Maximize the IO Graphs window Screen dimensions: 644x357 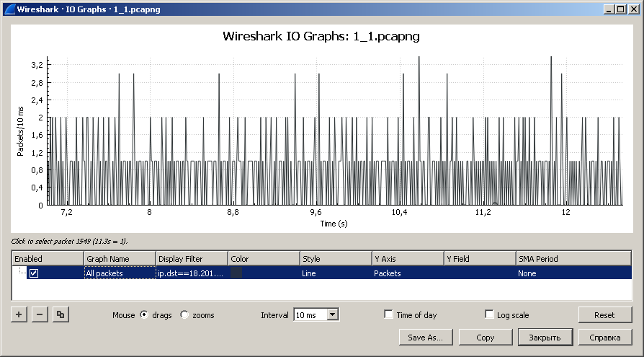pyautogui.click(x=621, y=9)
